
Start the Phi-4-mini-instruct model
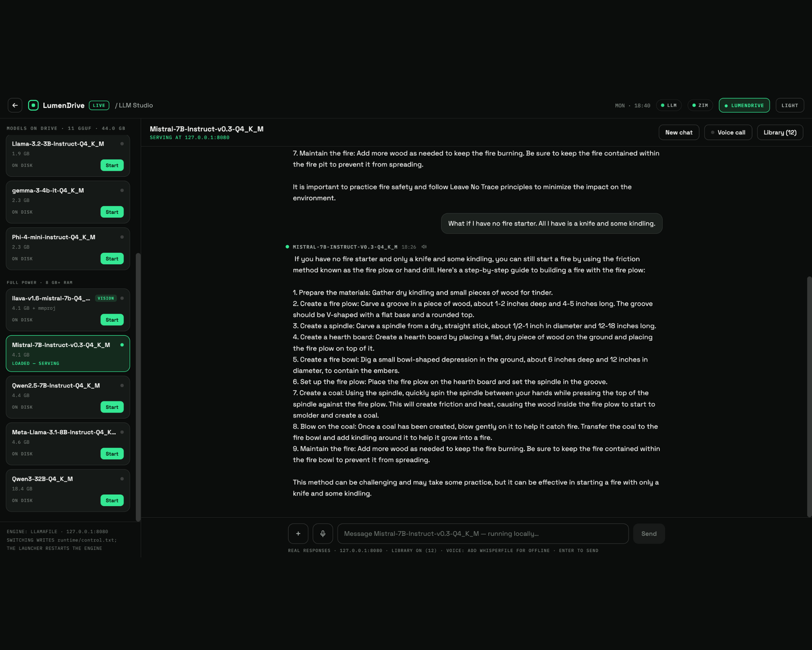click(x=112, y=259)
